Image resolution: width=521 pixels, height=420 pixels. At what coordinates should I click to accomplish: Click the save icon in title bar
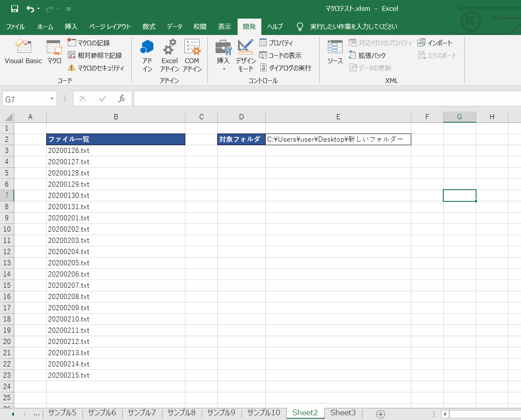[x=15, y=9]
